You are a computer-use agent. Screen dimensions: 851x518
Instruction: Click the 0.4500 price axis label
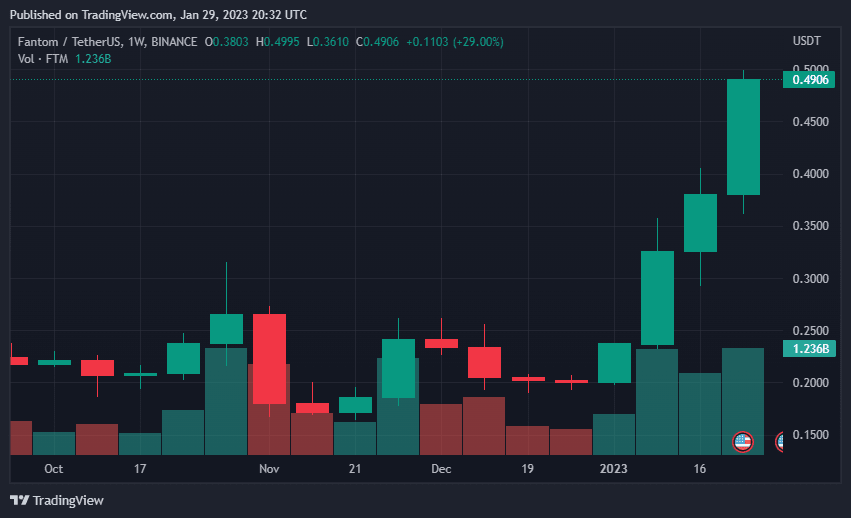pyautogui.click(x=810, y=122)
